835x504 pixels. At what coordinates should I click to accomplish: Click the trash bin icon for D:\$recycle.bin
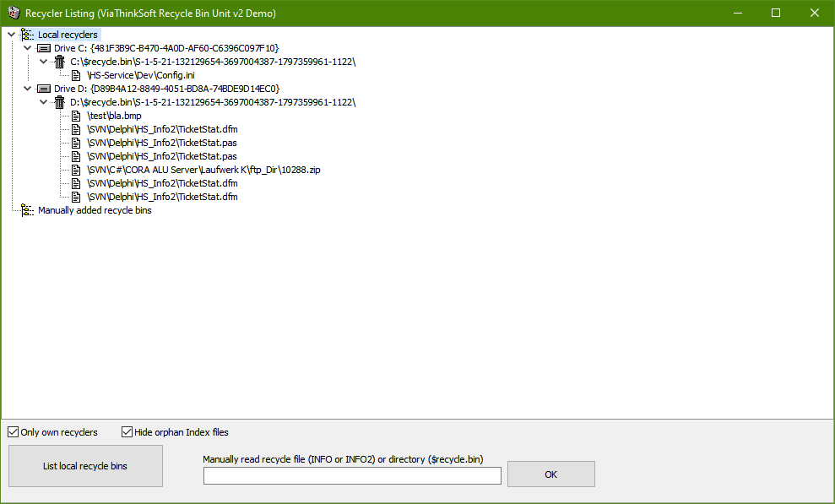pyautogui.click(x=60, y=102)
